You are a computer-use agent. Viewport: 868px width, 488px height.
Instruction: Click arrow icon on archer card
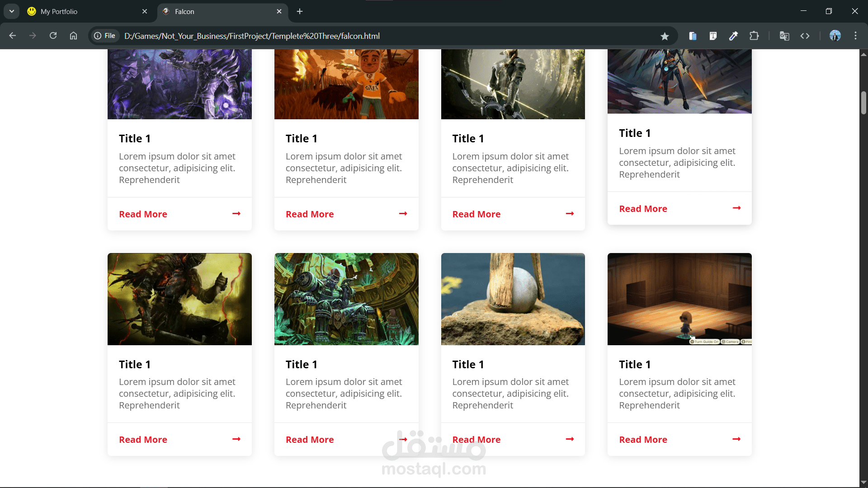(570, 213)
